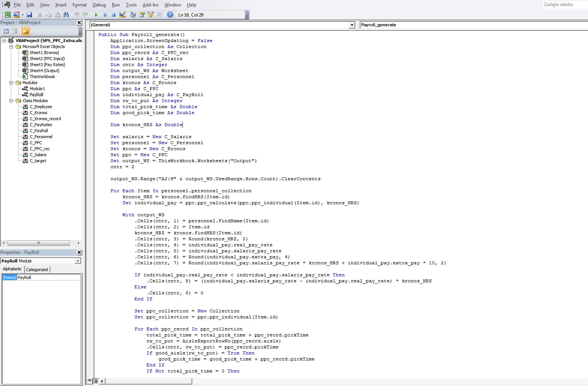Click the Undo arrow icon

[x=77, y=15]
